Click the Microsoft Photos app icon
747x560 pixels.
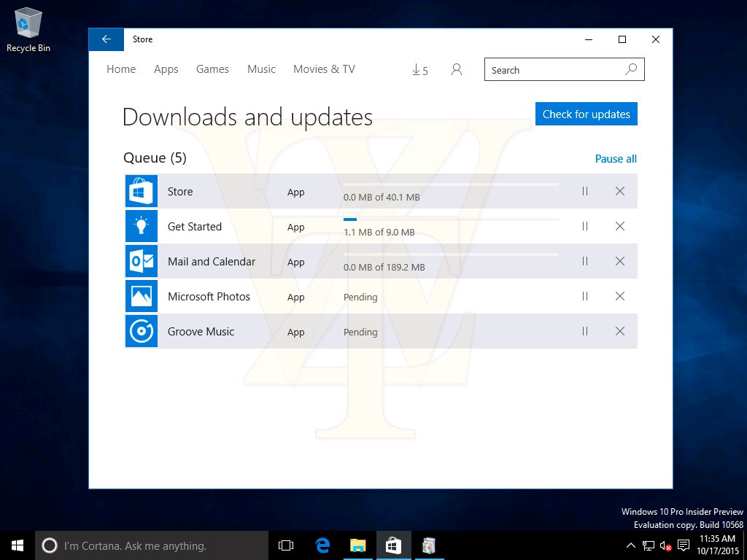(x=141, y=296)
